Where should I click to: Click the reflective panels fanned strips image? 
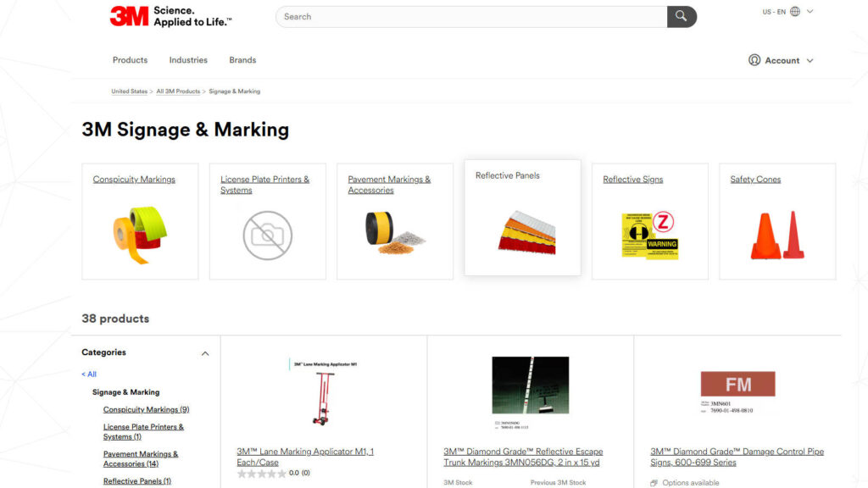pos(522,230)
